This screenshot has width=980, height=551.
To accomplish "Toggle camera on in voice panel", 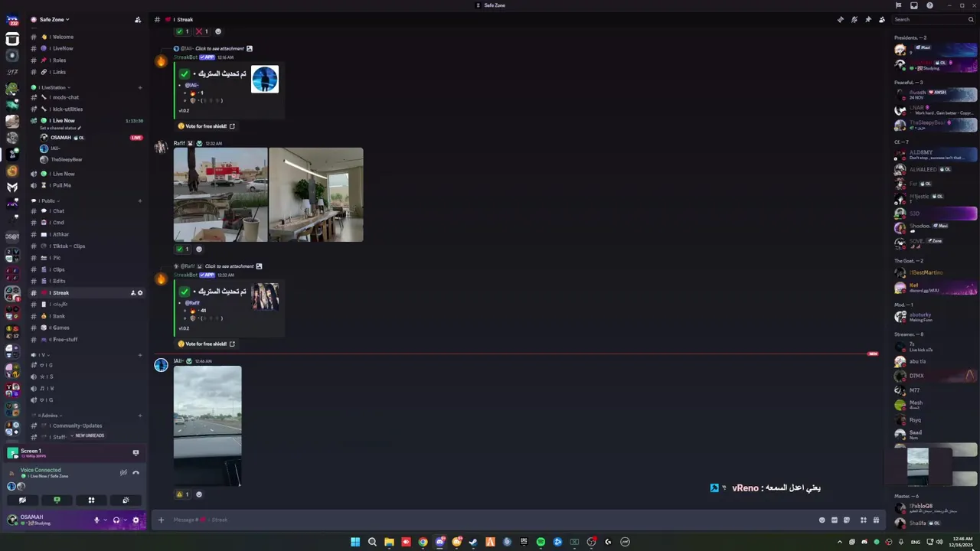I will (x=22, y=500).
